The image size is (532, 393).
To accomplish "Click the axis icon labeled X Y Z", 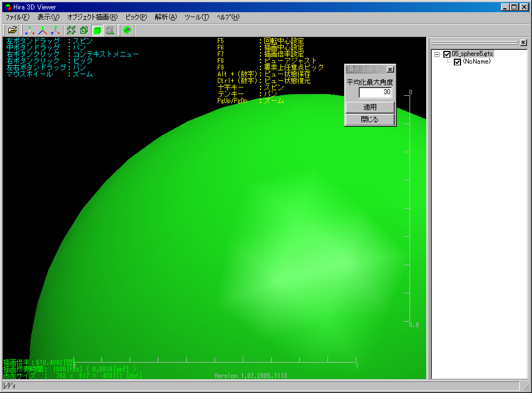I will click(x=55, y=30).
